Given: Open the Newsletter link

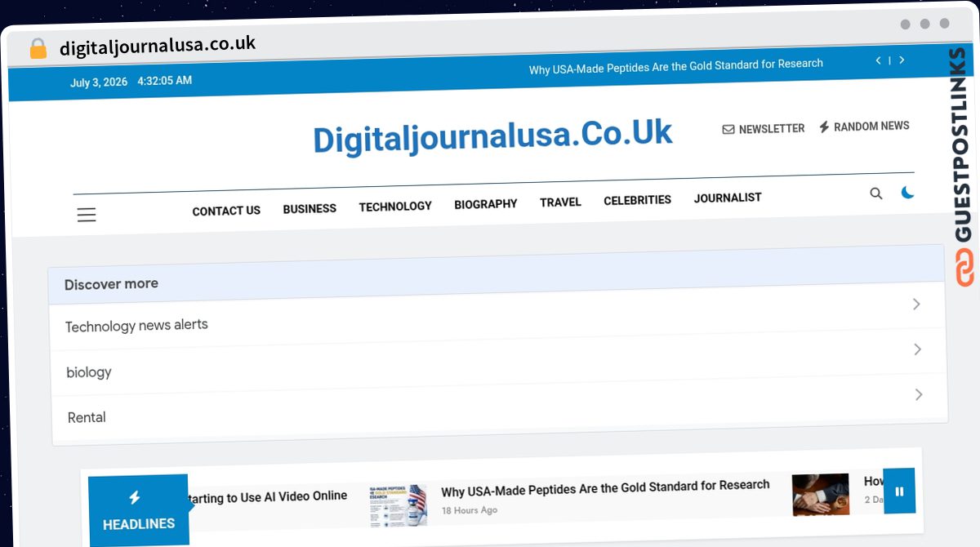Looking at the screenshot, I should coord(764,128).
